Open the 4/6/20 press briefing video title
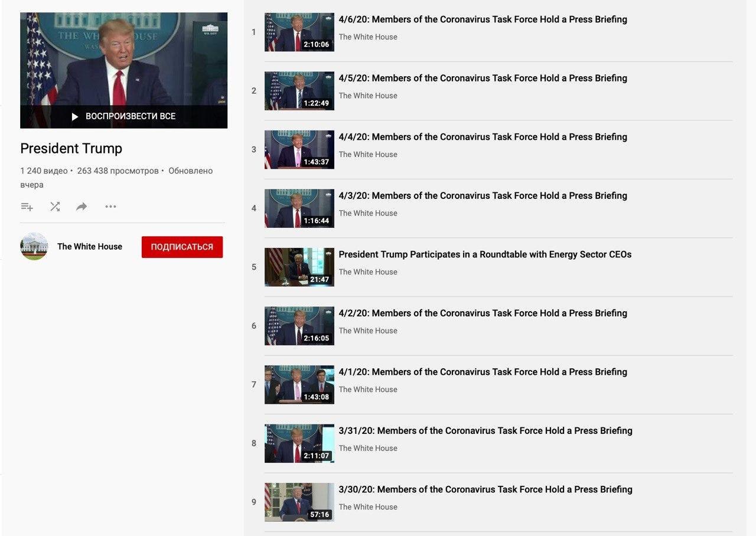This screenshot has width=756, height=536. 483,19
